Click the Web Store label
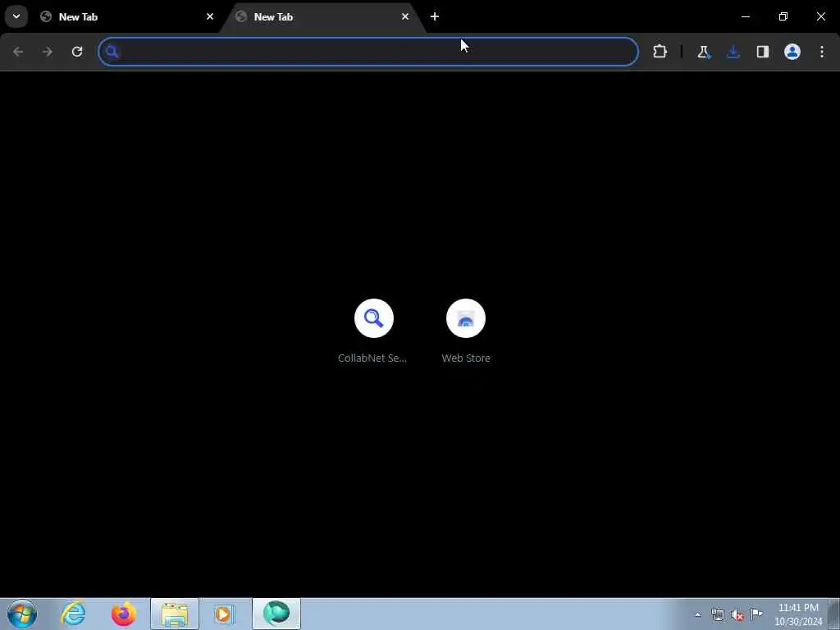The image size is (840, 630). [466, 358]
